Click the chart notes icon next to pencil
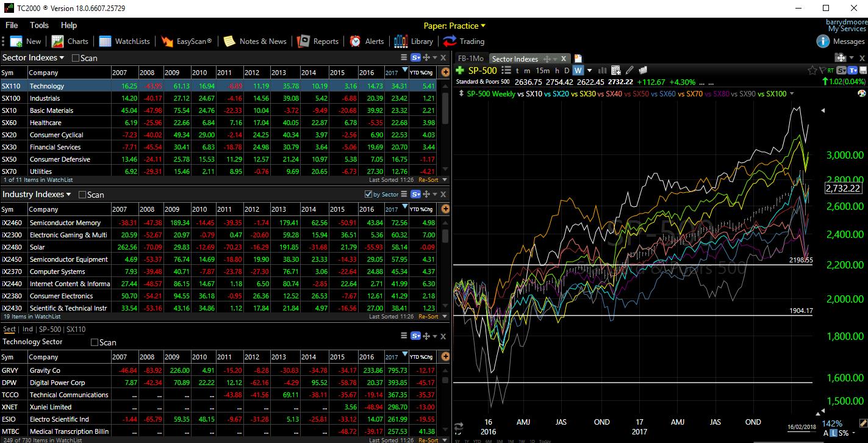 pos(642,70)
